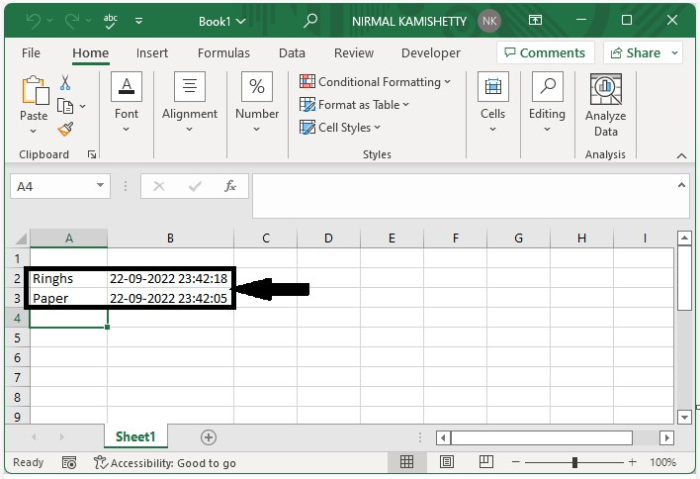Open the Comments pane button
700x479 pixels.
(x=545, y=53)
